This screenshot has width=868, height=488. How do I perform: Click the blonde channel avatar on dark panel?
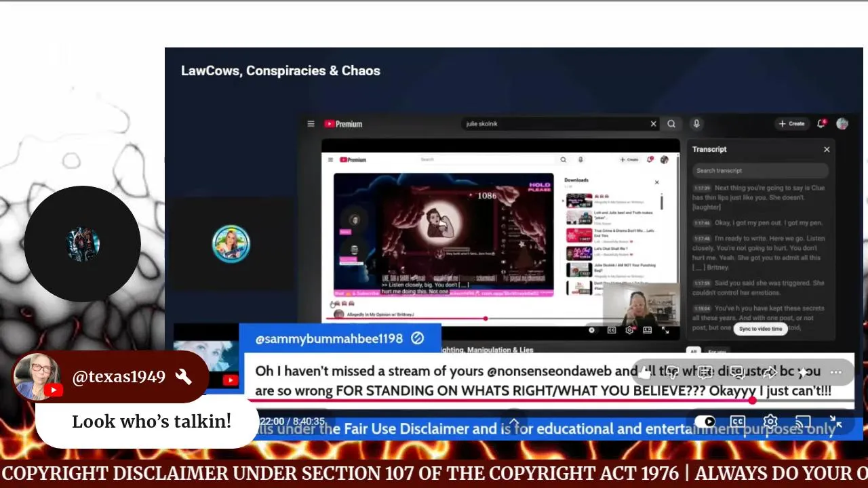click(231, 244)
